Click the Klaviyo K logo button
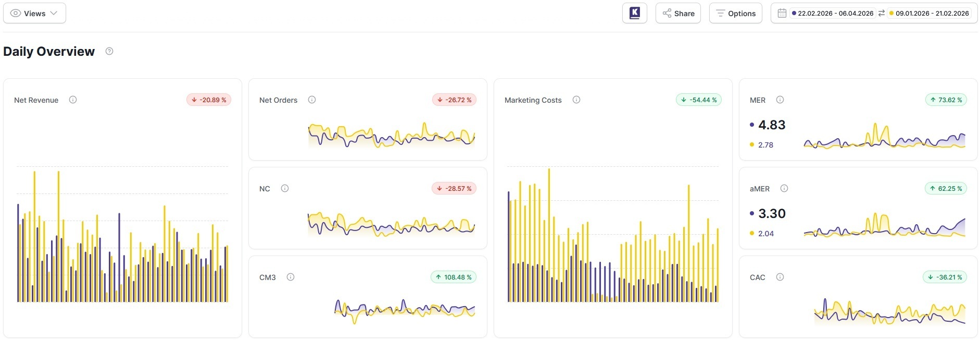The height and width of the screenshot is (340, 980). click(x=634, y=13)
